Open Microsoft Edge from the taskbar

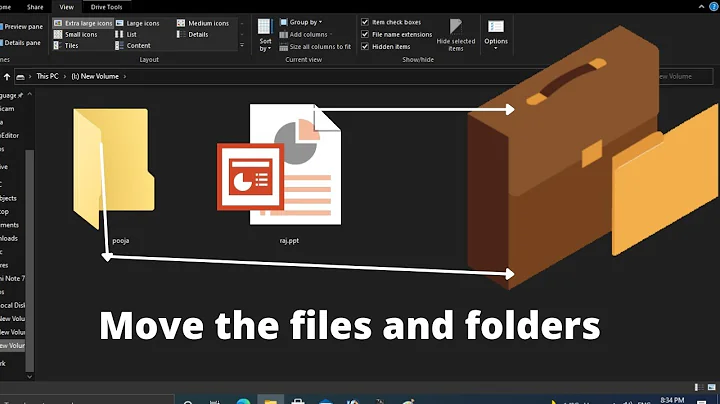243,401
